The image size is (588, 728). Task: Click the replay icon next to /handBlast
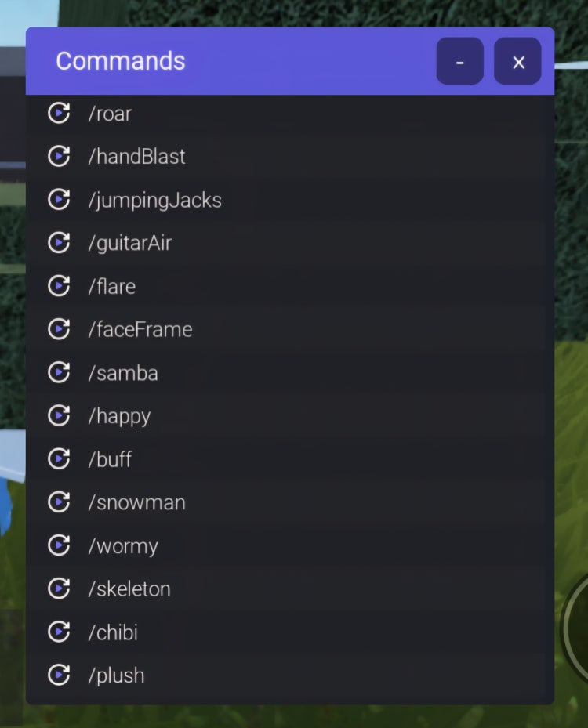pyautogui.click(x=59, y=156)
